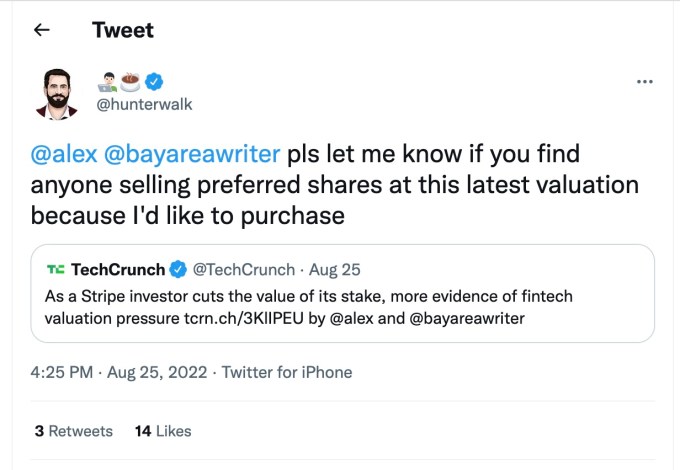Click the blue verified badge beside author emojis
Viewport: 680px width, 470px height.
157,81
